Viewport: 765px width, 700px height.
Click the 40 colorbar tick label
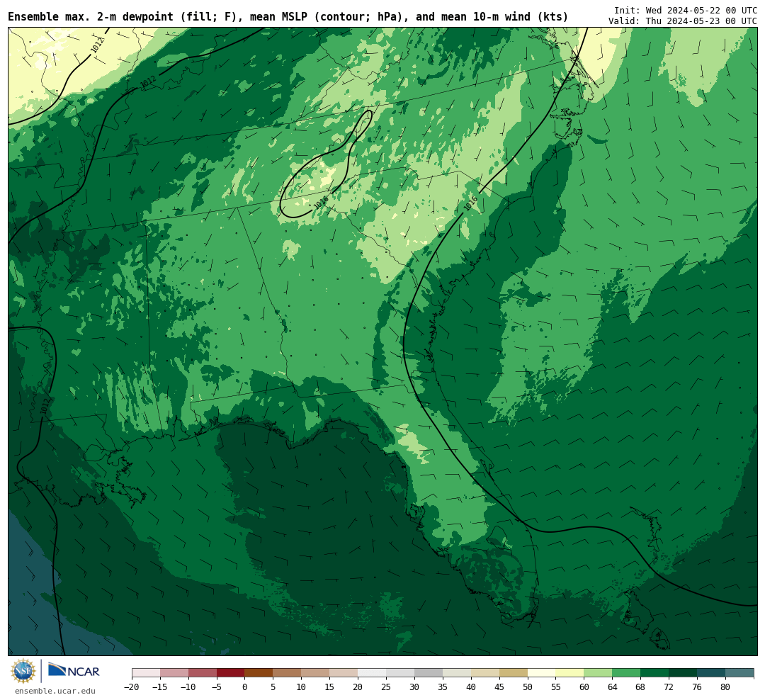tap(471, 687)
